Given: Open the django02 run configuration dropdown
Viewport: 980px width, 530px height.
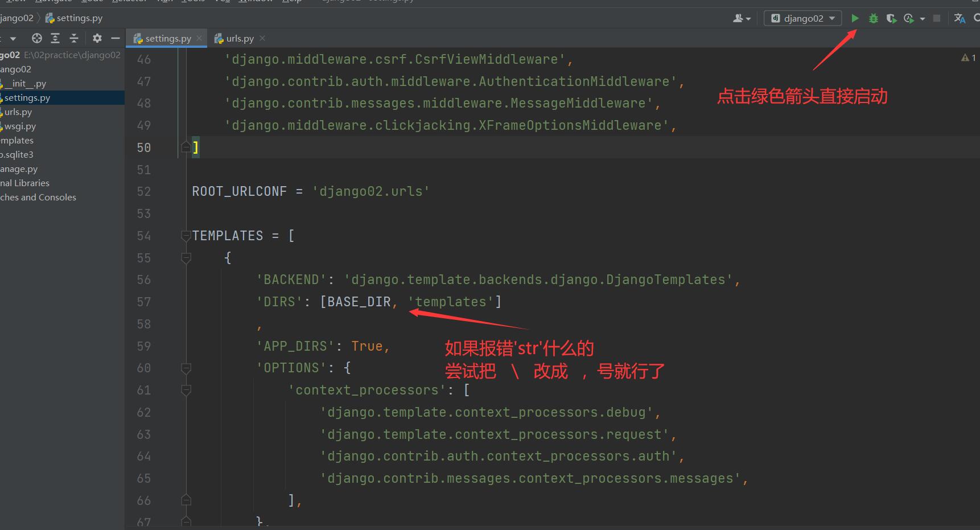Looking at the screenshot, I should click(802, 18).
